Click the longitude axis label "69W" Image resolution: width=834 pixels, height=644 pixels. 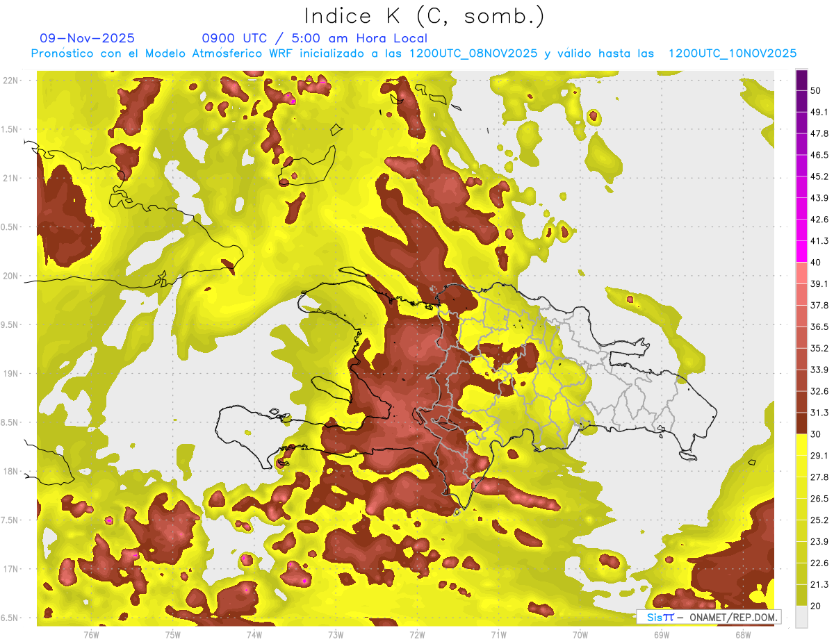[662, 634]
